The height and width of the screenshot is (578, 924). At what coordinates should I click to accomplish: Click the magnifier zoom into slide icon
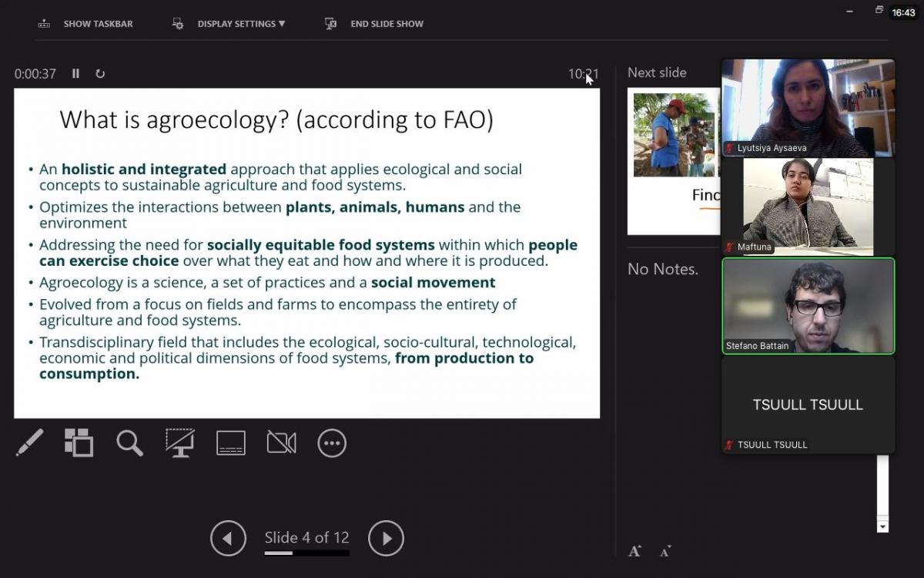tap(129, 443)
